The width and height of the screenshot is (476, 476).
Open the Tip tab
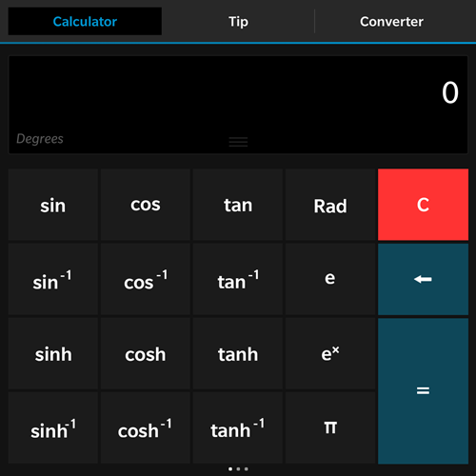(238, 22)
